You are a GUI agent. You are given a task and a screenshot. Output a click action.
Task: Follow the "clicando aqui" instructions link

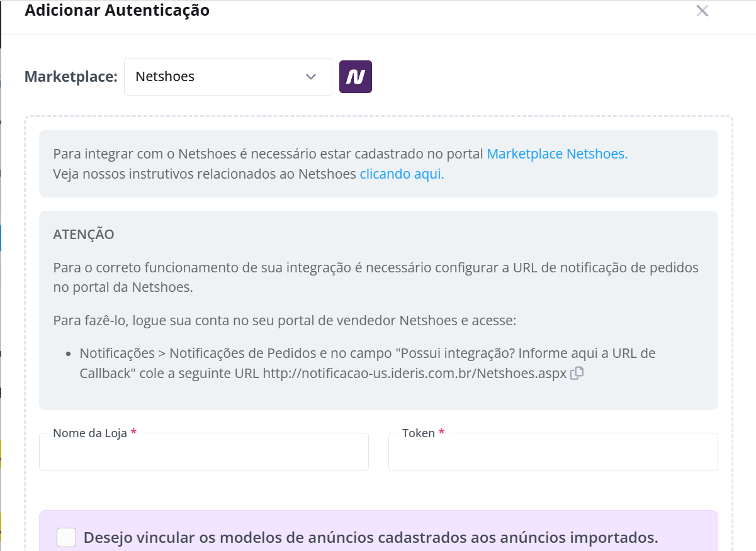coord(402,174)
